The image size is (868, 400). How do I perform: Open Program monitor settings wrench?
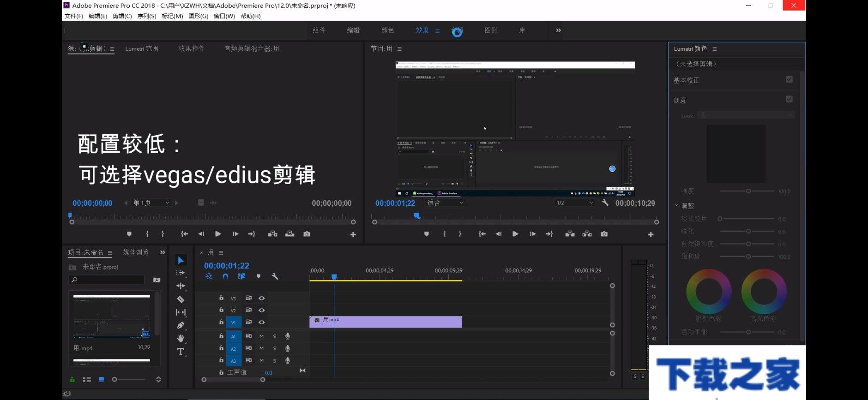click(x=605, y=203)
